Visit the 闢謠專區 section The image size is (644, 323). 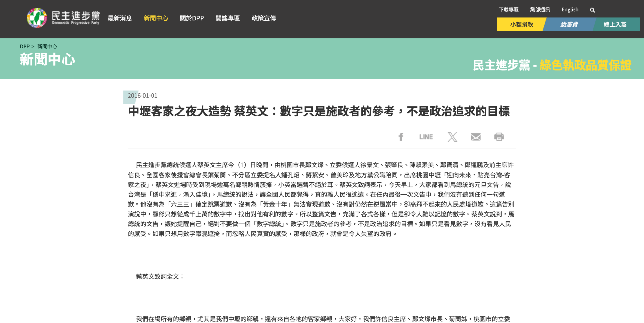pos(228,18)
